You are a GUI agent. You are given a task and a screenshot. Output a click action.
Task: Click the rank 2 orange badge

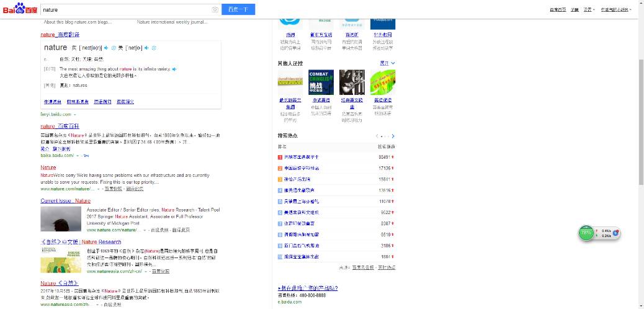280,168
